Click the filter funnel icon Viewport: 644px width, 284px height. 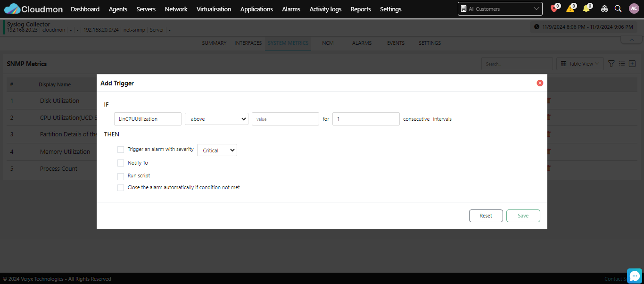(x=611, y=64)
